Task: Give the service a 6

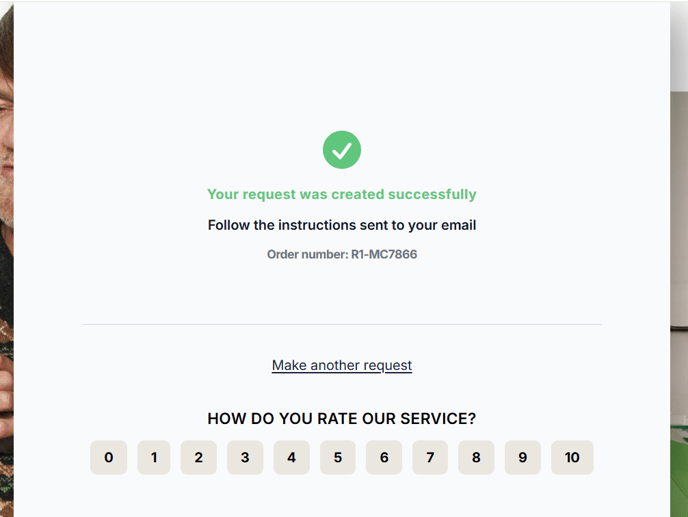Action: click(384, 457)
